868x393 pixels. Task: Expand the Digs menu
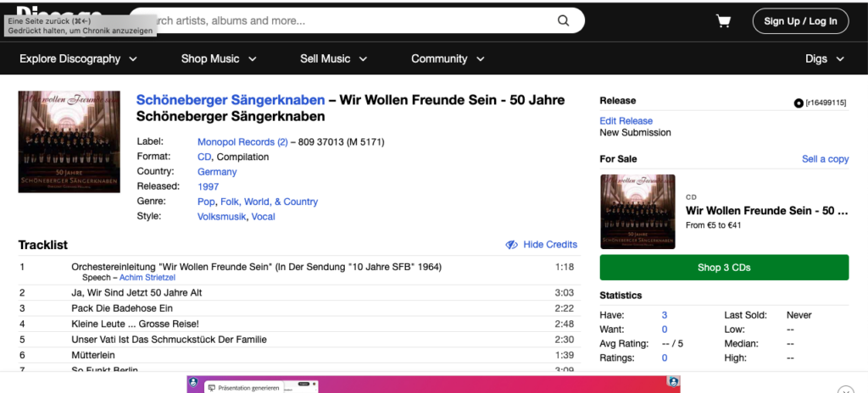click(825, 58)
